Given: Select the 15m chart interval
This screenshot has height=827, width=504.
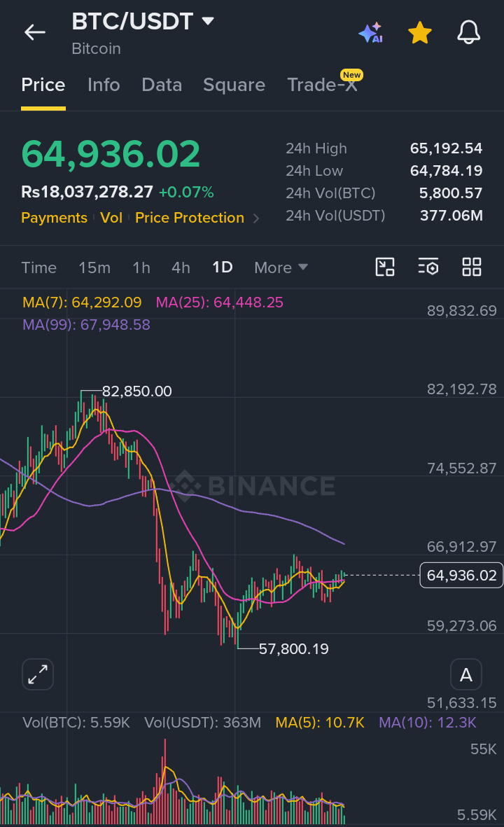Looking at the screenshot, I should (x=94, y=267).
